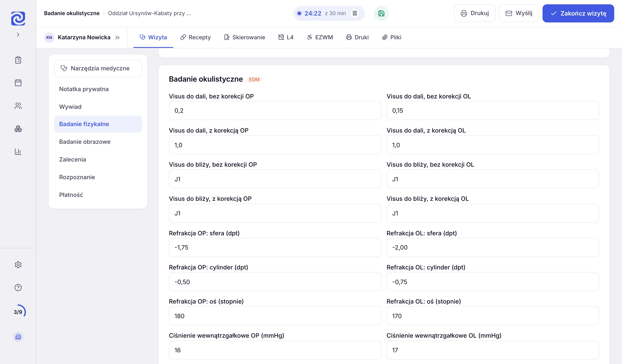Click the Drukuj button

474,13
